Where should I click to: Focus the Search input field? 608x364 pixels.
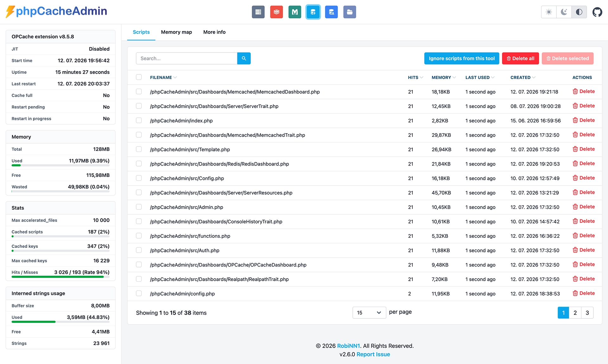[x=187, y=58]
